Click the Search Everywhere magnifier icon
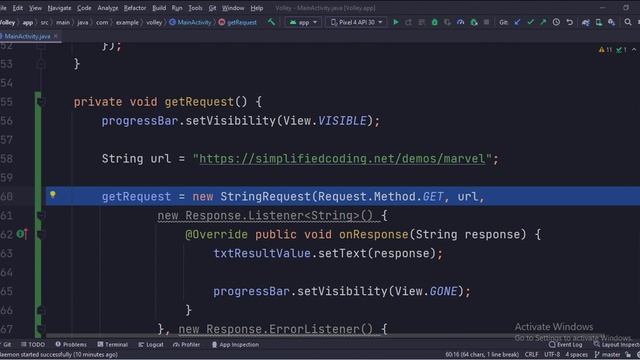Image resolution: width=640 pixels, height=360 pixels. coord(628,22)
